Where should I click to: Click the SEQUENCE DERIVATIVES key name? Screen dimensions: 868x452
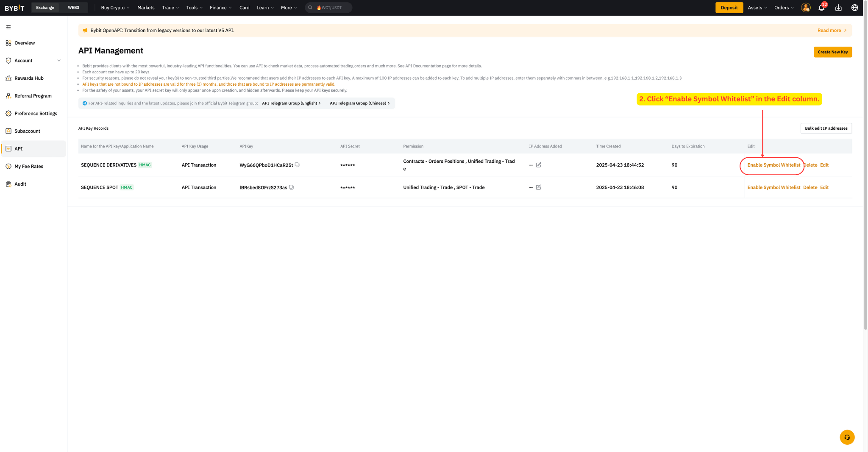pos(108,165)
